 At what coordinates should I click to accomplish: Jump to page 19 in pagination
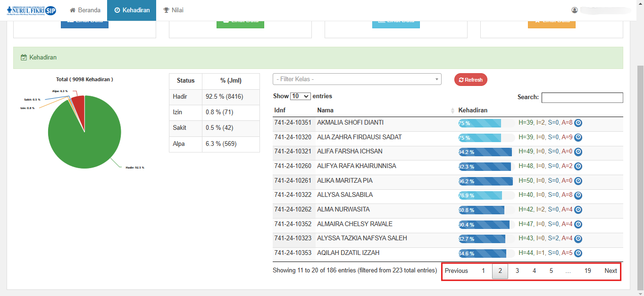click(x=587, y=271)
